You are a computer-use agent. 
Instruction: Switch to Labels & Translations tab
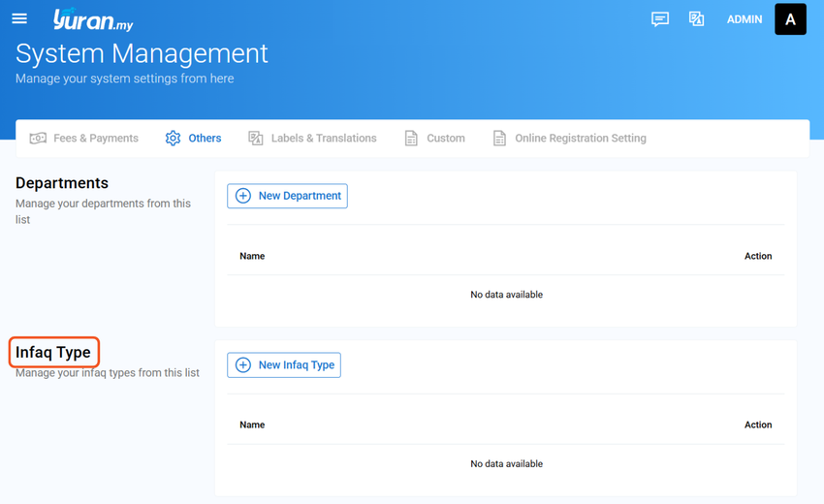(313, 139)
